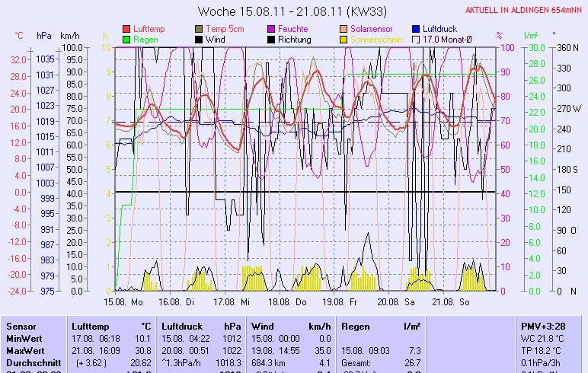Click the Luftdruck hPa table column header
The width and height of the screenshot is (588, 373).
[200, 326]
